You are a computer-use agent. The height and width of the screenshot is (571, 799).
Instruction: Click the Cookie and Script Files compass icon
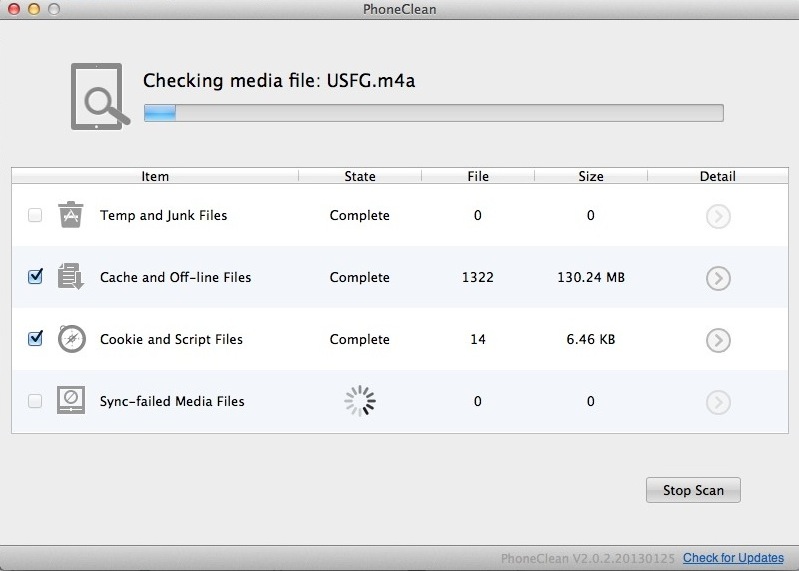70,339
